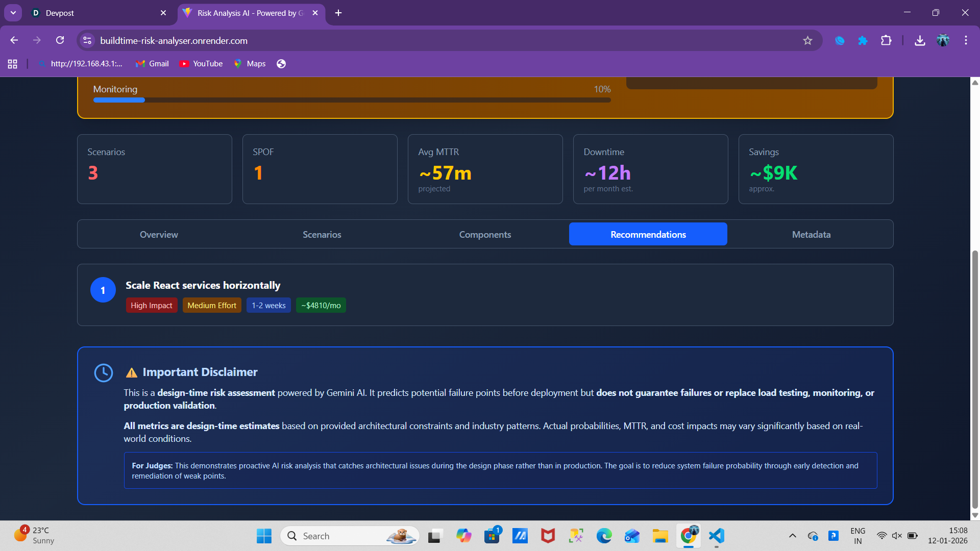Click the downloads icon in toolbar

point(920,40)
